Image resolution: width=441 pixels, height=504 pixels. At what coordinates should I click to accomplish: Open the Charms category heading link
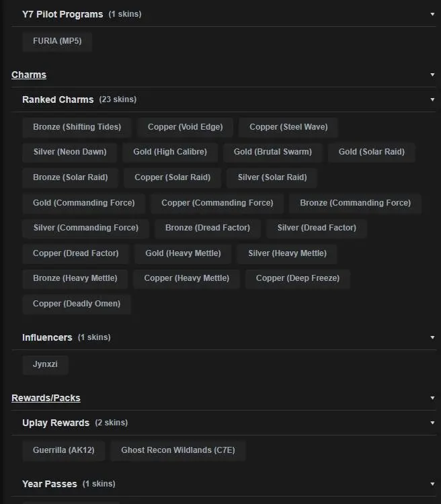pyautogui.click(x=29, y=75)
